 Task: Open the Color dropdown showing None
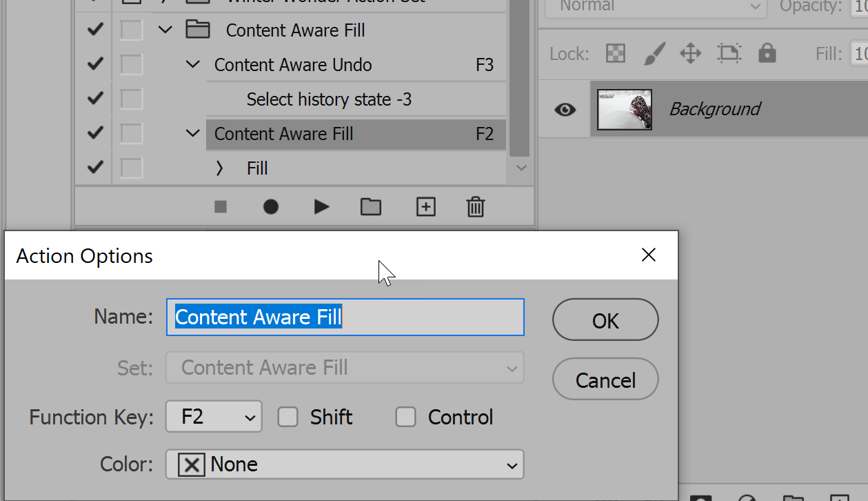point(345,464)
